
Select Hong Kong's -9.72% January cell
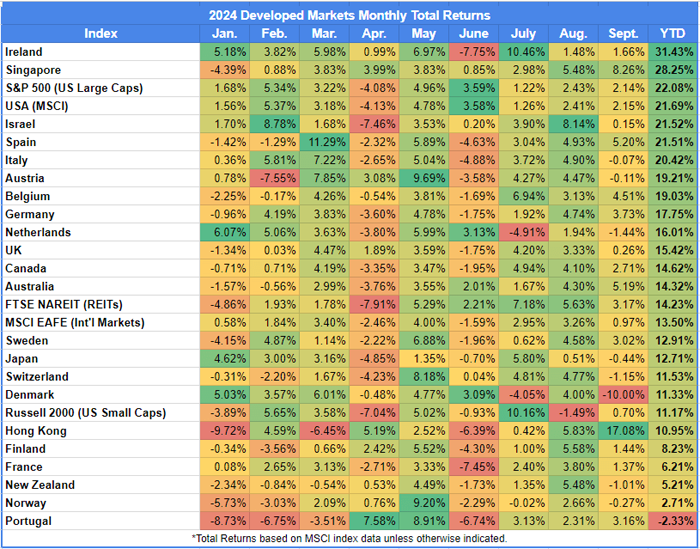pyautogui.click(x=229, y=430)
